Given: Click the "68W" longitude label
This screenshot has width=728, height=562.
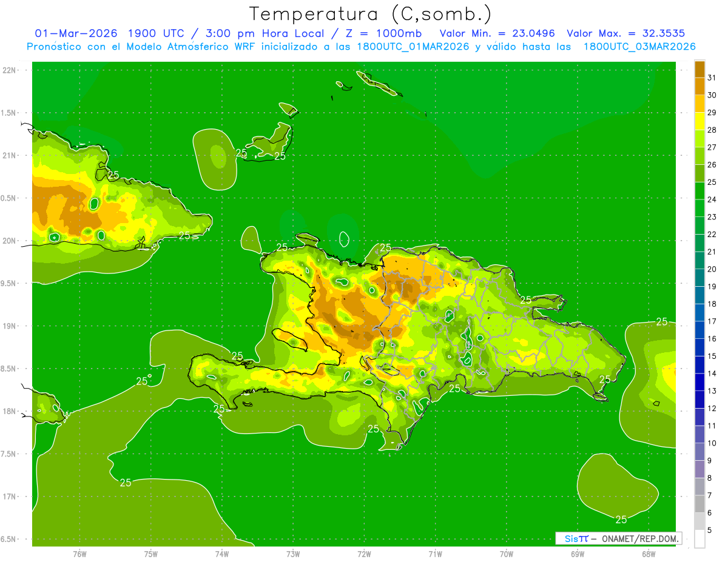Looking at the screenshot, I should [x=649, y=554].
